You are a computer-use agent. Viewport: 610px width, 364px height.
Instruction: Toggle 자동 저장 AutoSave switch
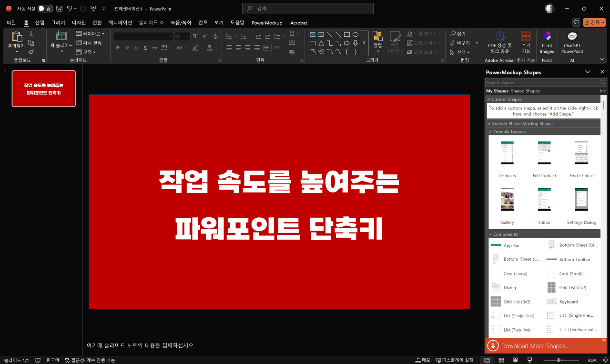[x=45, y=9]
